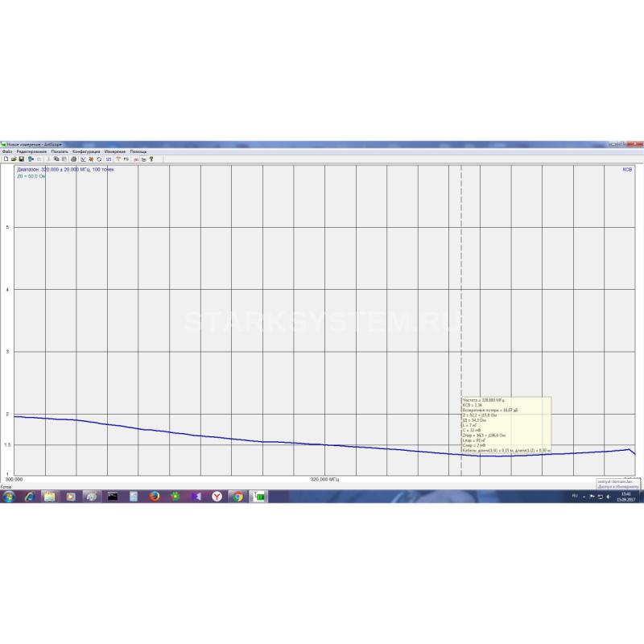Open Yandex Browser from the taskbar

(217, 497)
